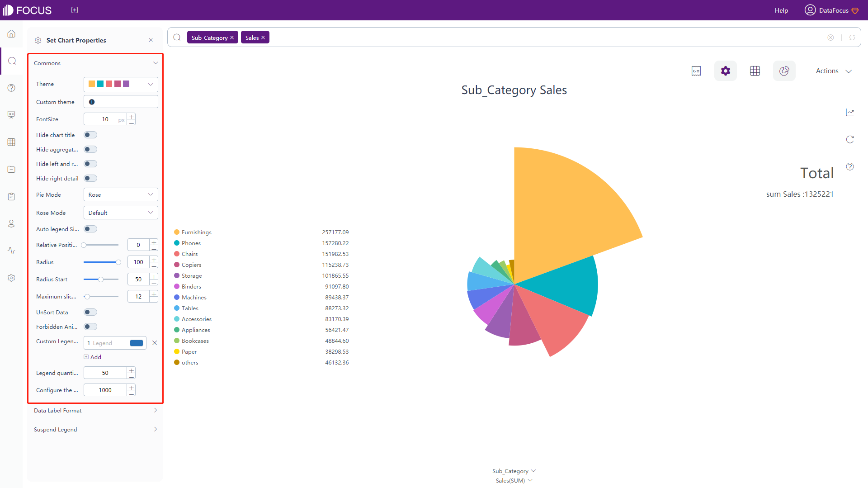Open the chart type pie icon

pyautogui.click(x=784, y=71)
